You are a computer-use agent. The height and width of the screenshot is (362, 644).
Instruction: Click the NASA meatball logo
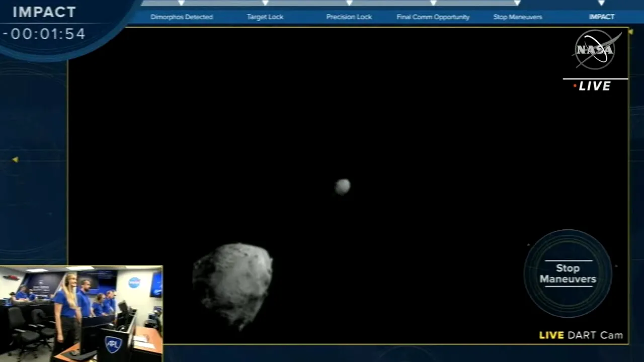pyautogui.click(x=596, y=49)
